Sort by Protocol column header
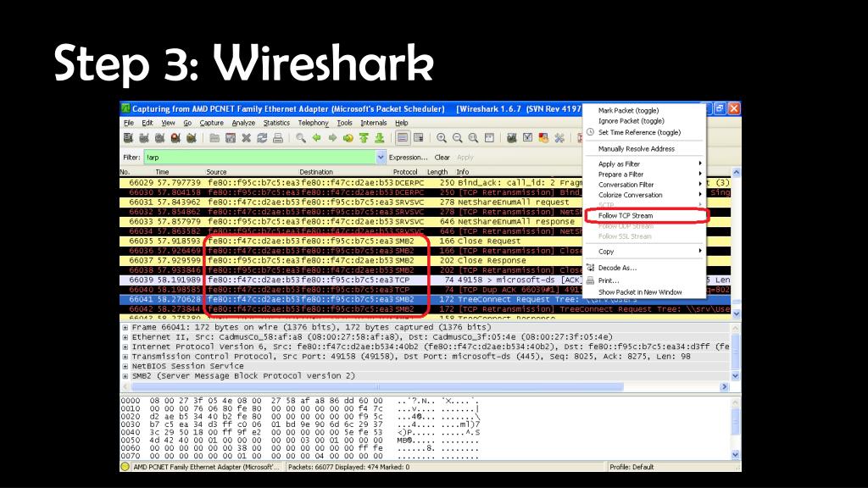This screenshot has width=868, height=488. pos(405,172)
